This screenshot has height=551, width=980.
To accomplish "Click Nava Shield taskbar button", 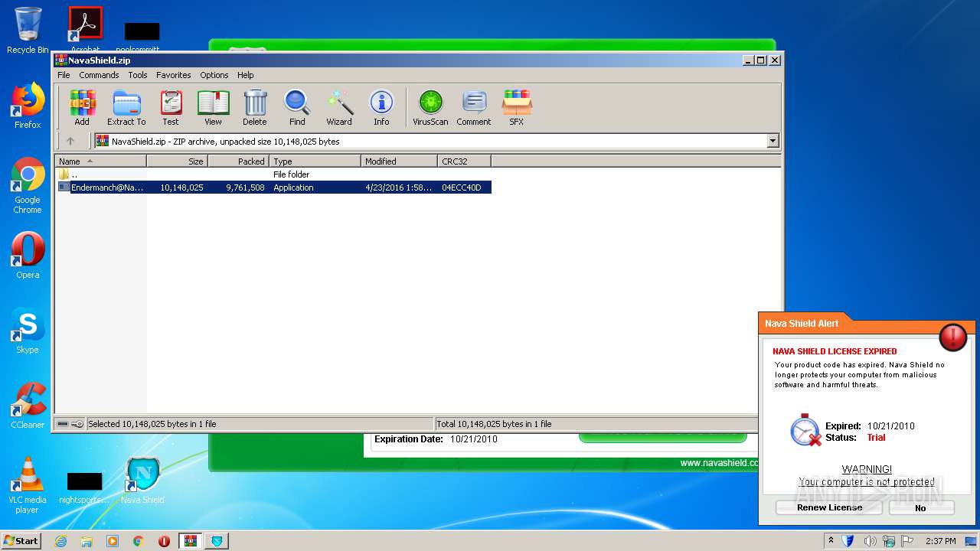I will click(217, 541).
